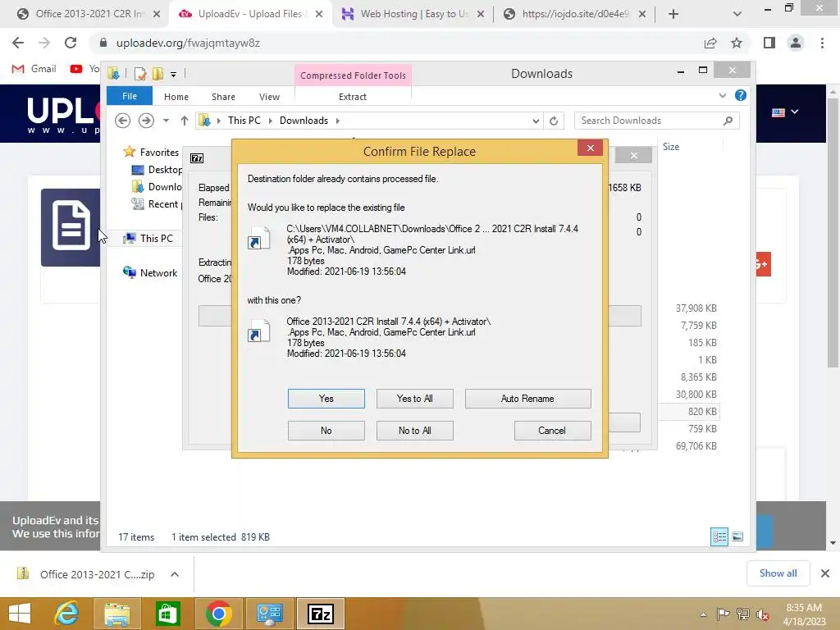The image size is (840, 630).
Task: Select the 820 KB file row
Action: (688, 412)
